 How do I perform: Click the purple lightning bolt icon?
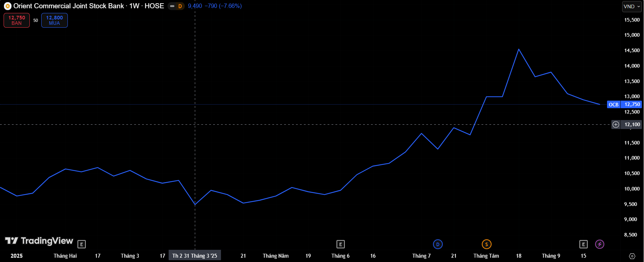pyautogui.click(x=600, y=244)
